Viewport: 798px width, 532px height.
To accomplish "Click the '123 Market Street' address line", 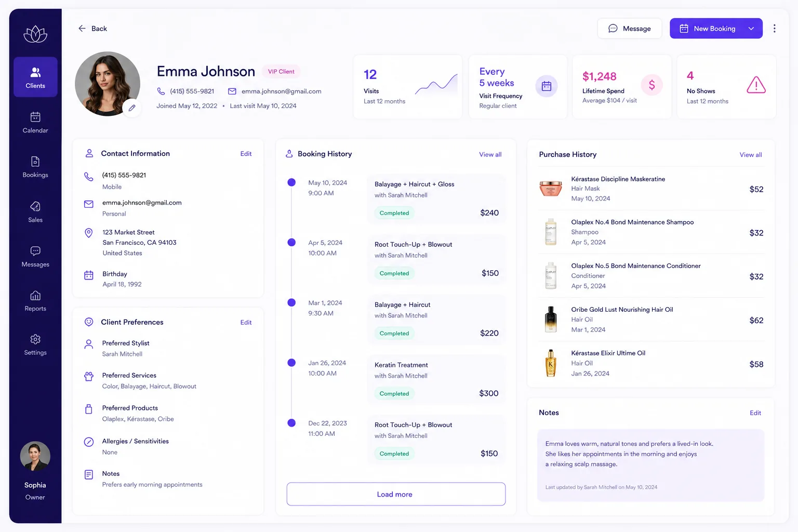I will 128,232.
